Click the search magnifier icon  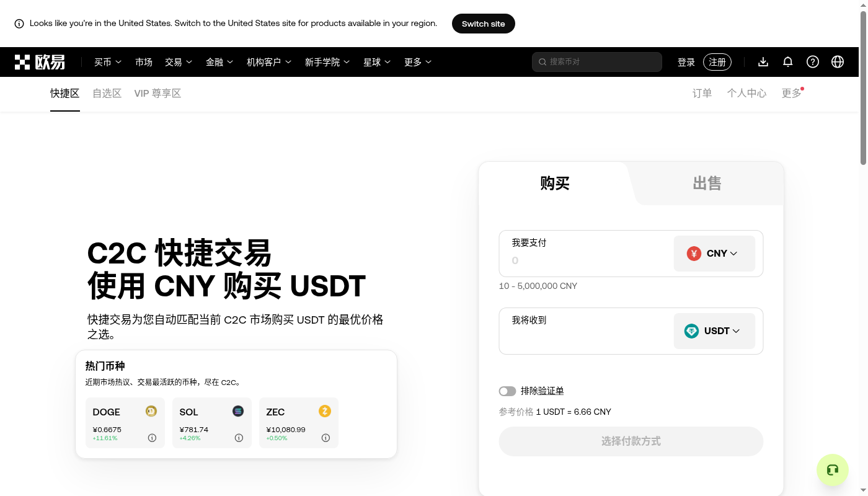(542, 62)
